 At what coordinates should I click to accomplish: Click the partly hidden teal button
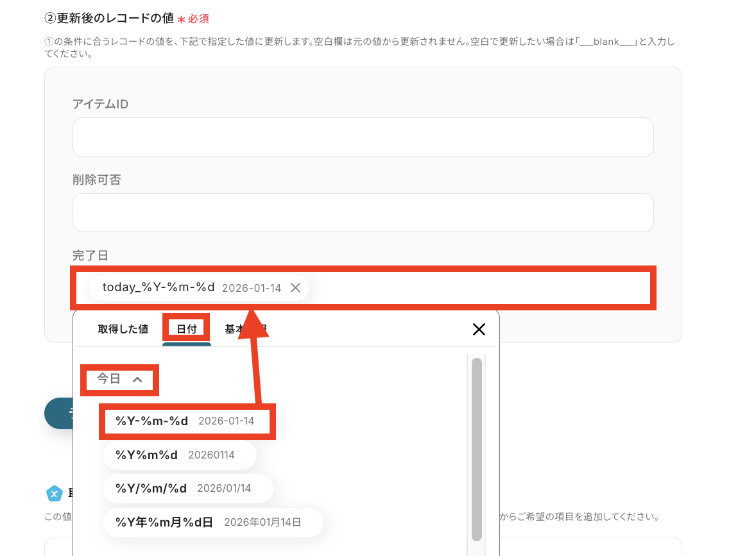pos(59,414)
